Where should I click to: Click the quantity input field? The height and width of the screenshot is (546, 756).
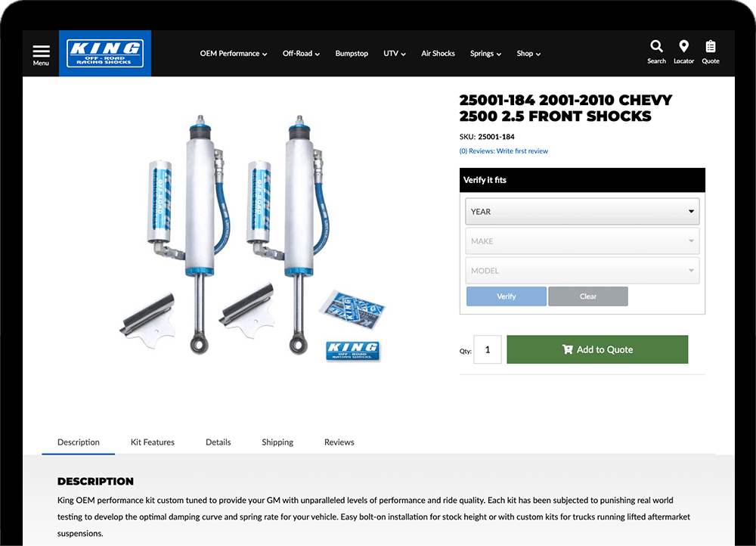tap(488, 349)
